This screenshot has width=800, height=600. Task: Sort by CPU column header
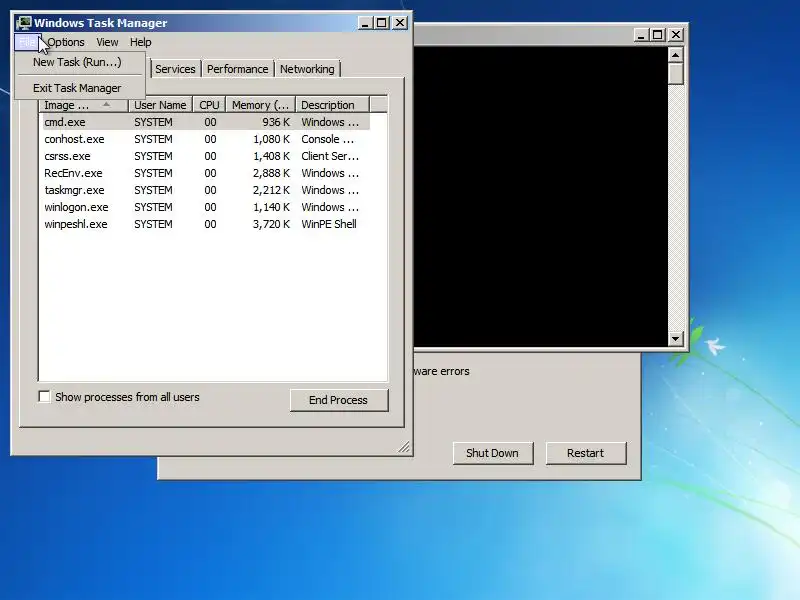click(x=209, y=105)
